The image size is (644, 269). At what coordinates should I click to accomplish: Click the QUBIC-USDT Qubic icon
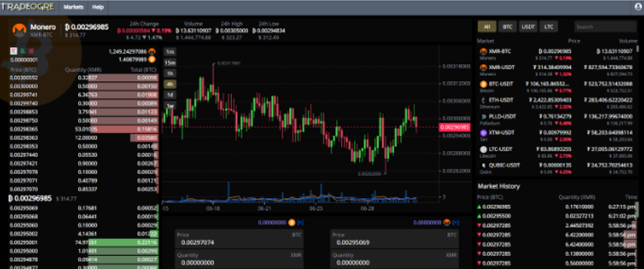(484, 165)
